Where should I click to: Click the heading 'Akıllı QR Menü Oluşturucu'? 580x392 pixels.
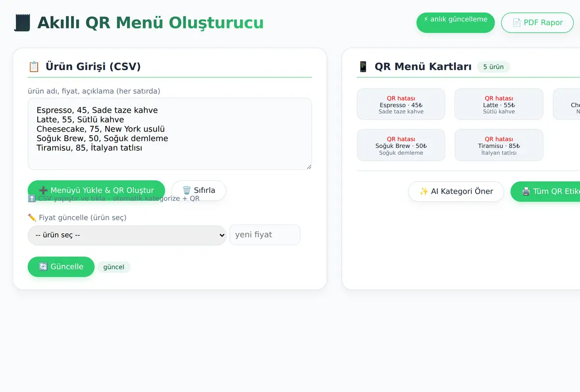pyautogui.click(x=150, y=23)
